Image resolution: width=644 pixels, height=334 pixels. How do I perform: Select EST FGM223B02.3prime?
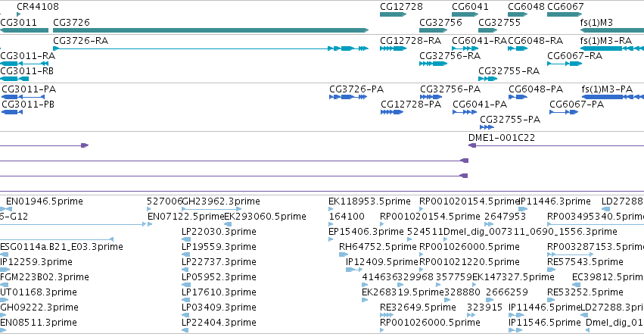pos(45,277)
